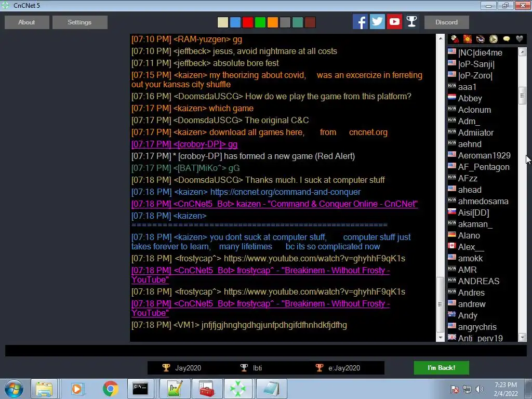The image size is (532, 399).
Task: Pick the green chat color swatch
Action: click(x=260, y=22)
